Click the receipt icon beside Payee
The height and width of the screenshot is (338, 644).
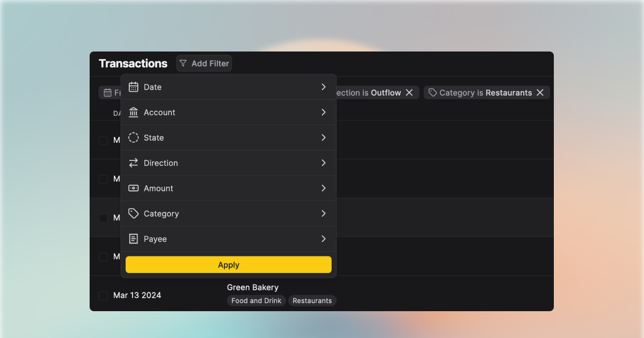[134, 239]
